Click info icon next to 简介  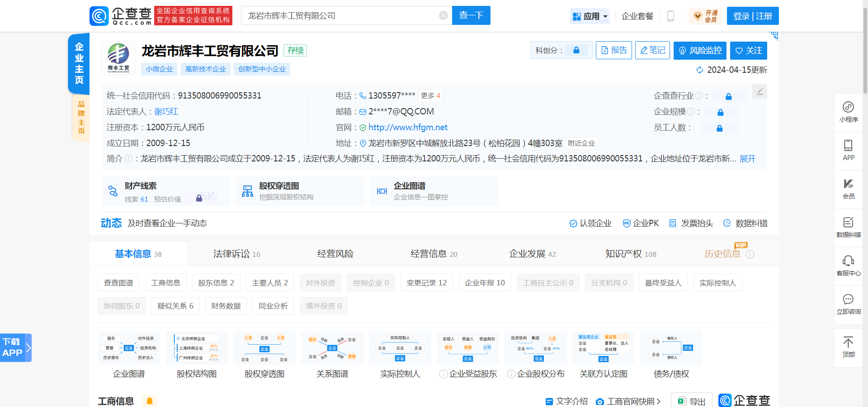pos(129,159)
